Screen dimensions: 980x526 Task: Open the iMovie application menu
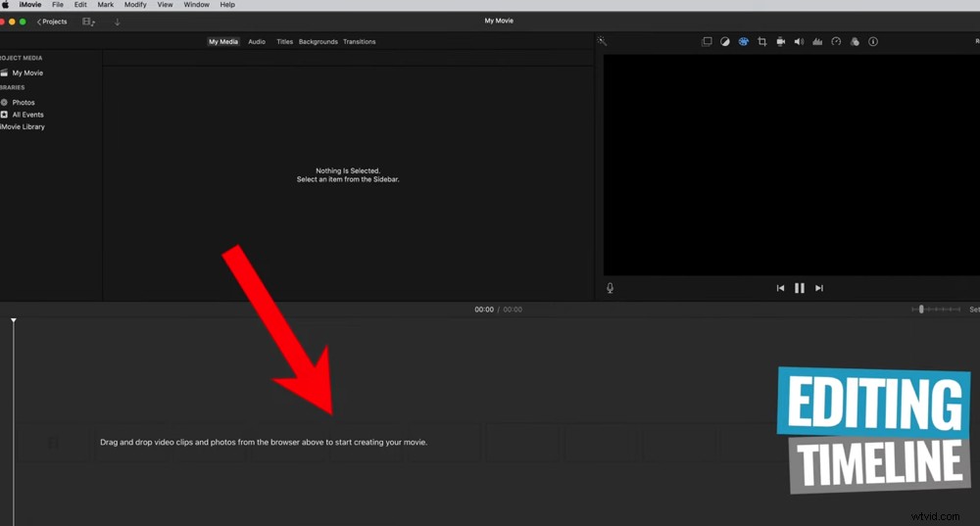pyautogui.click(x=30, y=4)
